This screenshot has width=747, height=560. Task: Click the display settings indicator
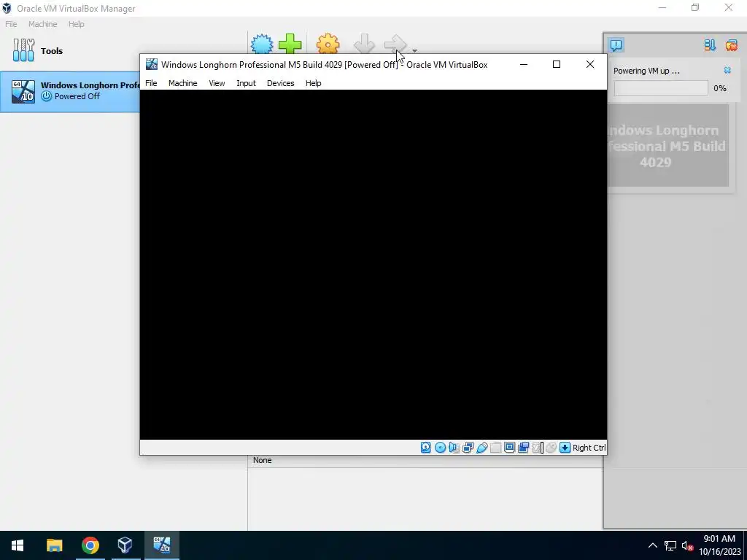pos(509,448)
